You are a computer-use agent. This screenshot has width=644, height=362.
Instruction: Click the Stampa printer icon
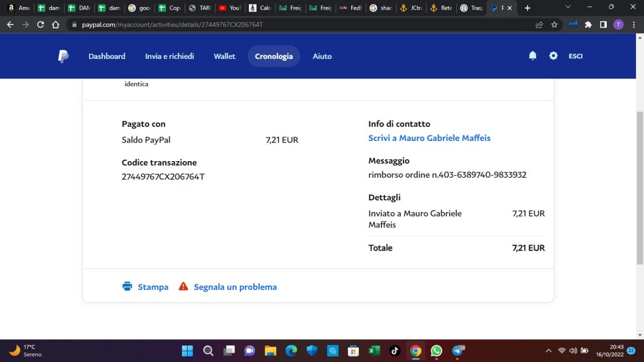(127, 286)
